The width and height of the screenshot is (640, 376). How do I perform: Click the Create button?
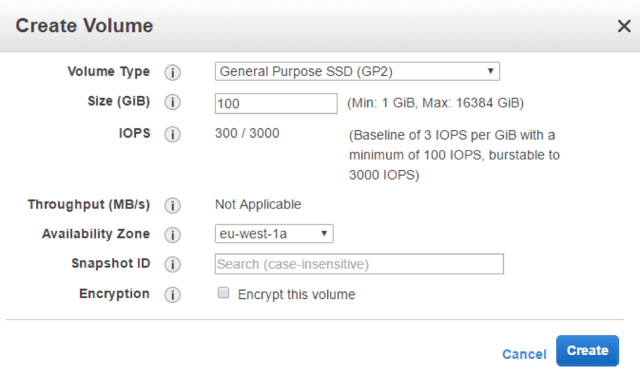point(587,351)
